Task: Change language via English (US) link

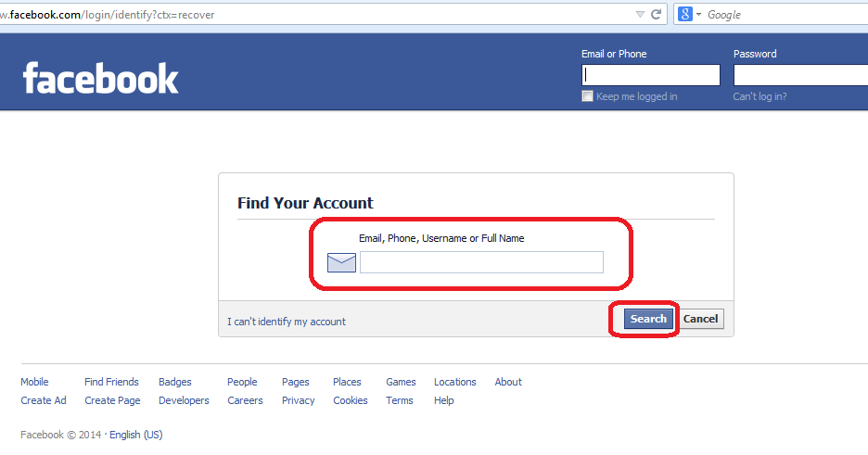Action: point(135,435)
